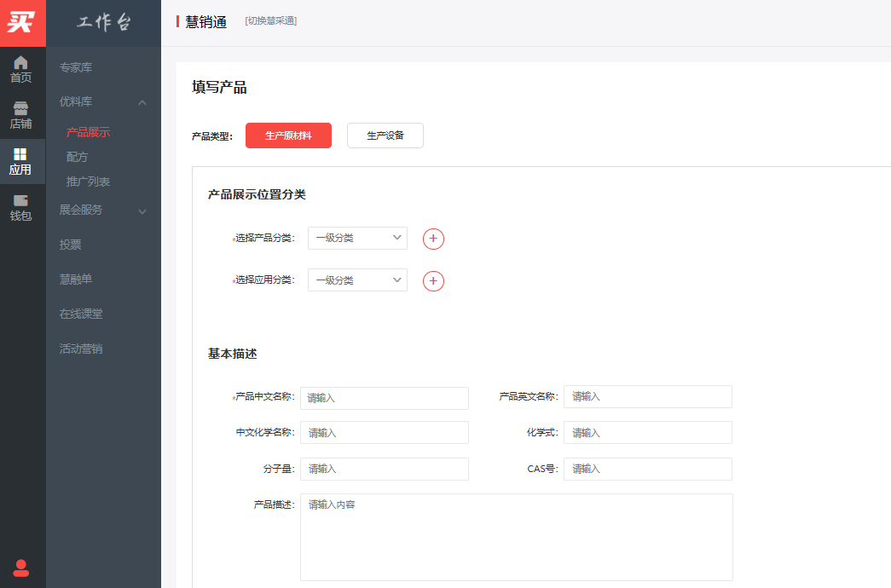The width and height of the screenshot is (891, 588).
Task: Select 生产原材料 product type
Action: click(288, 135)
